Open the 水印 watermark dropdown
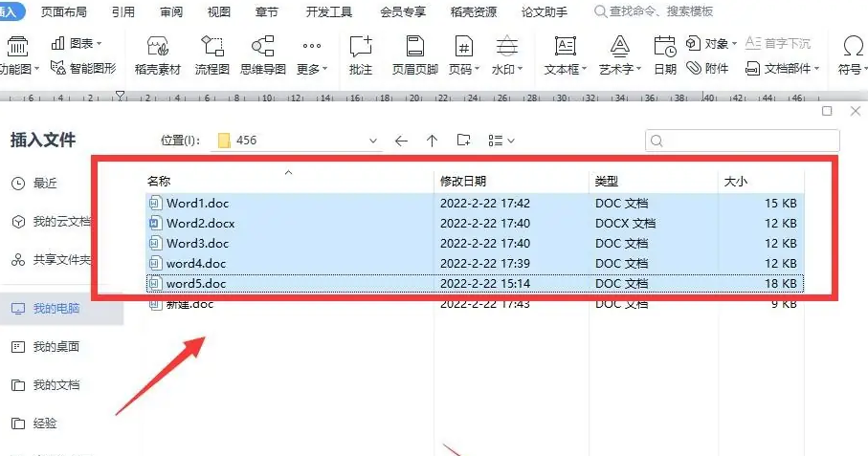The height and width of the screenshot is (456, 868). pyautogui.click(x=507, y=55)
